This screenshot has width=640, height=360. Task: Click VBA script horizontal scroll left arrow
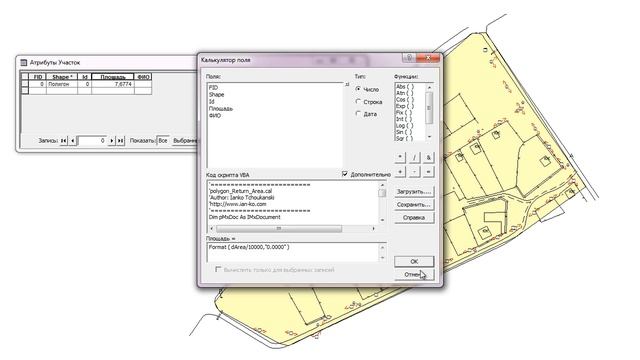coord(211,229)
